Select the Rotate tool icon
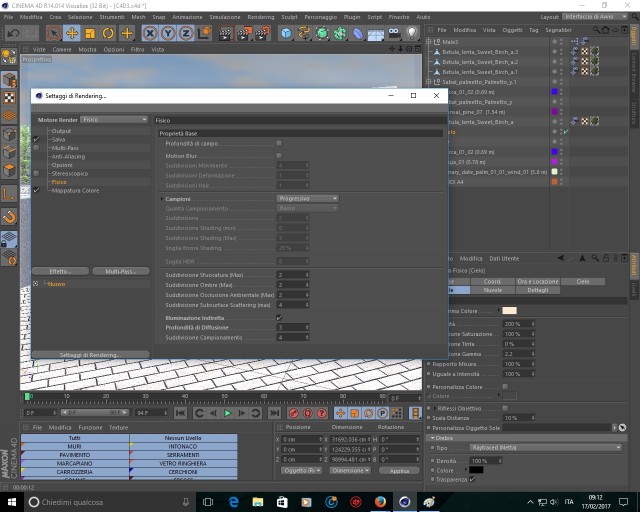The image size is (640, 512). (x=108, y=33)
